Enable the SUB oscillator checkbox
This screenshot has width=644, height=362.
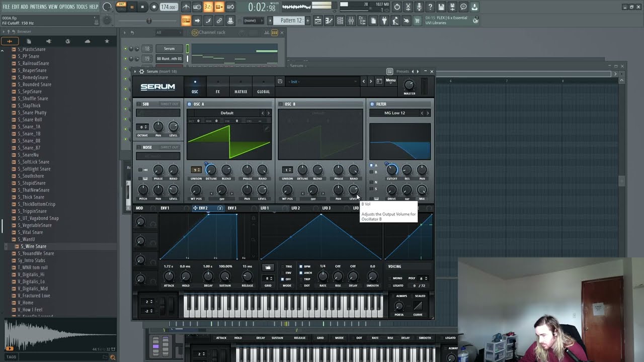[139, 104]
